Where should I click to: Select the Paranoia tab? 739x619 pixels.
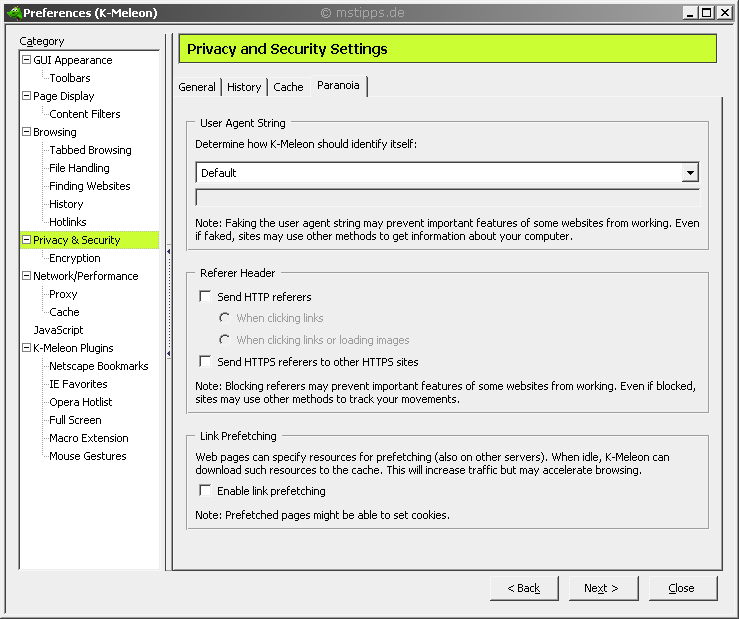tap(338, 86)
